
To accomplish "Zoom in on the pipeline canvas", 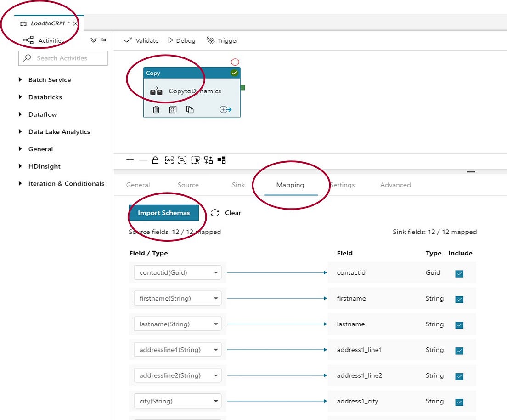I will click(x=130, y=160).
